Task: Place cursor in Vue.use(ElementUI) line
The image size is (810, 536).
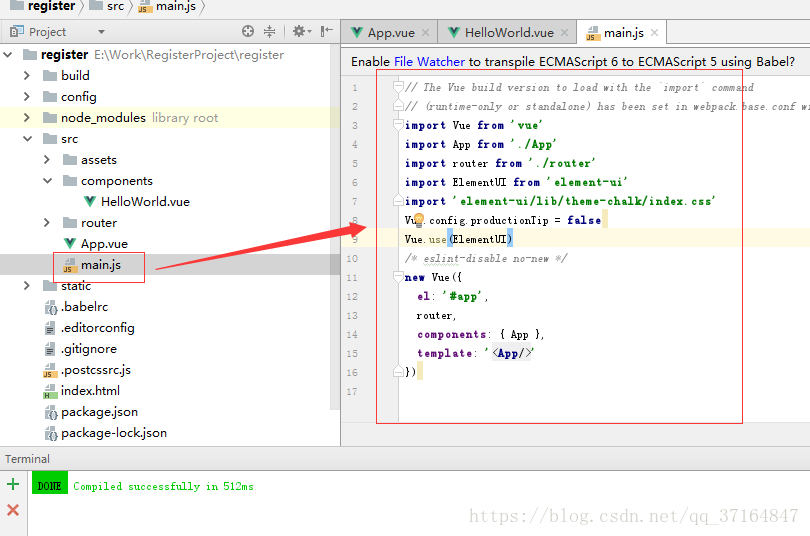Action: pyautogui.click(x=459, y=239)
